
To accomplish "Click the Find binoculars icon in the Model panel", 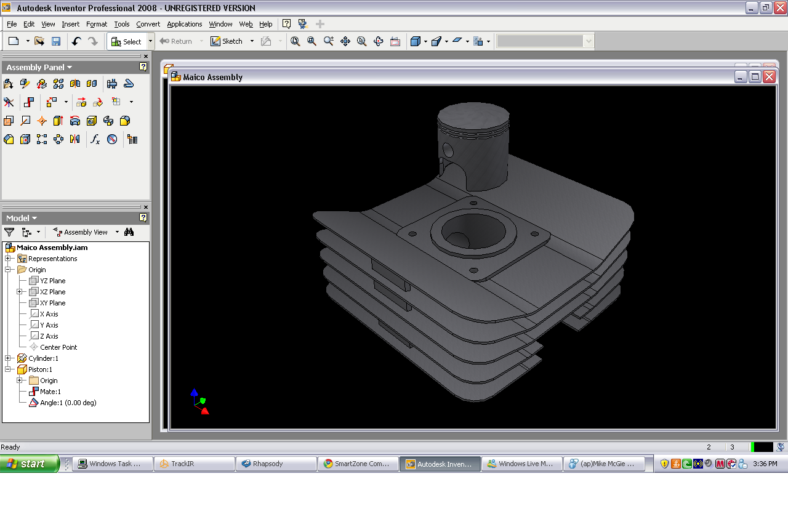I will click(129, 232).
